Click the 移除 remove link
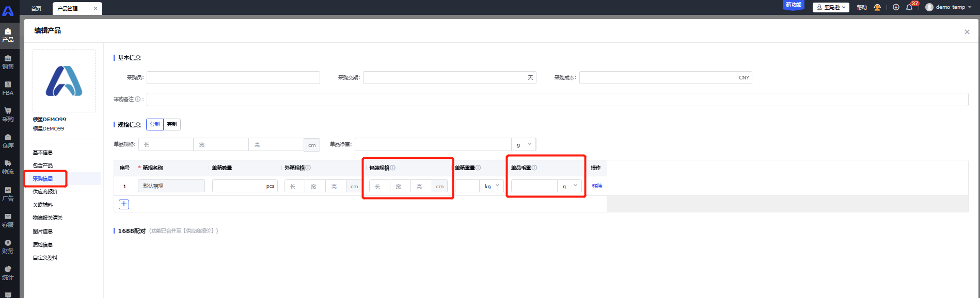Screen dimensions: 980x298 pyautogui.click(x=597, y=186)
